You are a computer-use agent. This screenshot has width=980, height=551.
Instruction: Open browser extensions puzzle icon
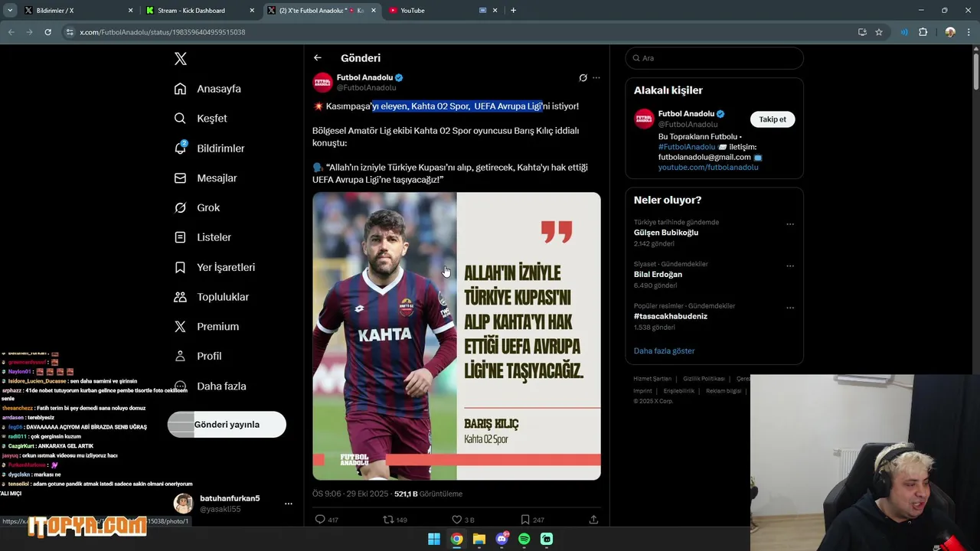pos(923,32)
